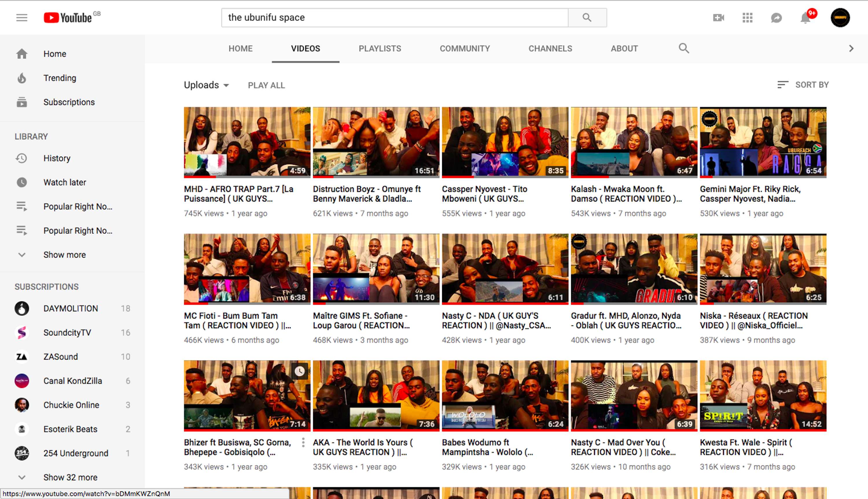This screenshot has width=868, height=499.
Task: Open Nasty C Mad Over You thumbnail
Action: click(634, 396)
